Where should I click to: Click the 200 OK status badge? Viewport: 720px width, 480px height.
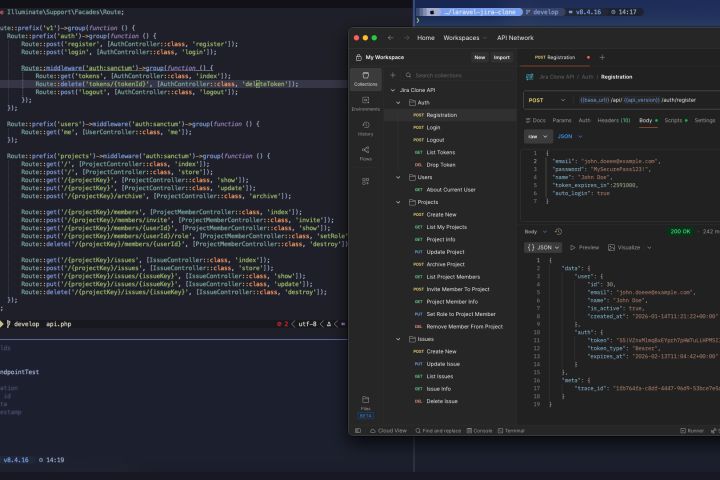[680, 232]
